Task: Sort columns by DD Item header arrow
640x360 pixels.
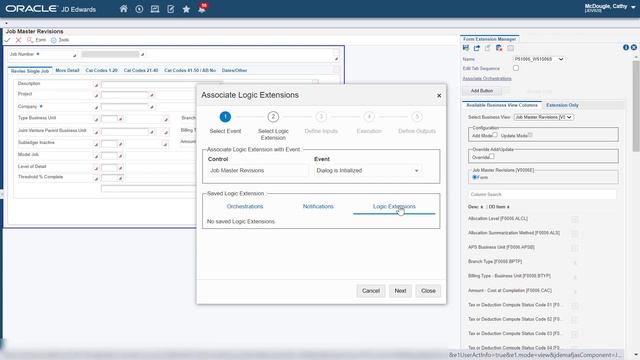Action: pos(508,207)
